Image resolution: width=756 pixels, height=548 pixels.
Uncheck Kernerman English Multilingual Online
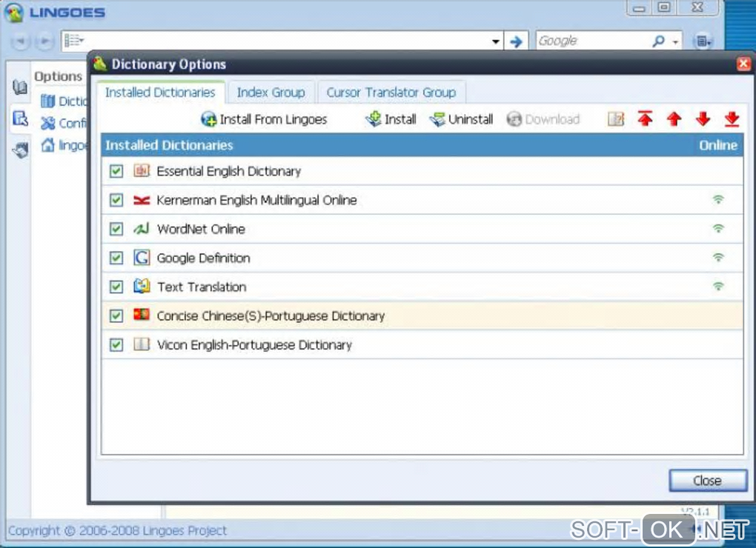click(116, 200)
